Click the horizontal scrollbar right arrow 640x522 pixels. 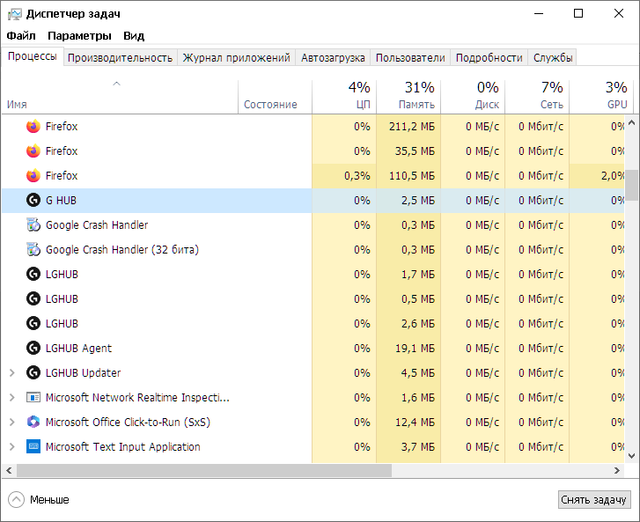click(x=617, y=471)
